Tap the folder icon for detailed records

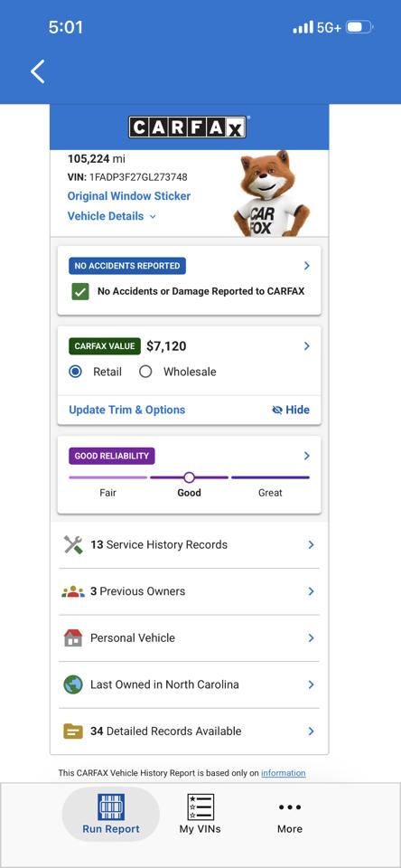(73, 731)
